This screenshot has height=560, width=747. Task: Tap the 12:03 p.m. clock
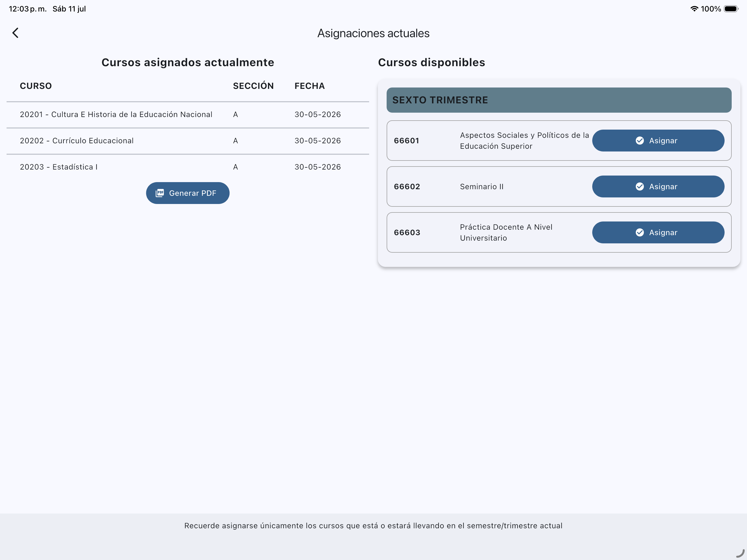tap(28, 9)
